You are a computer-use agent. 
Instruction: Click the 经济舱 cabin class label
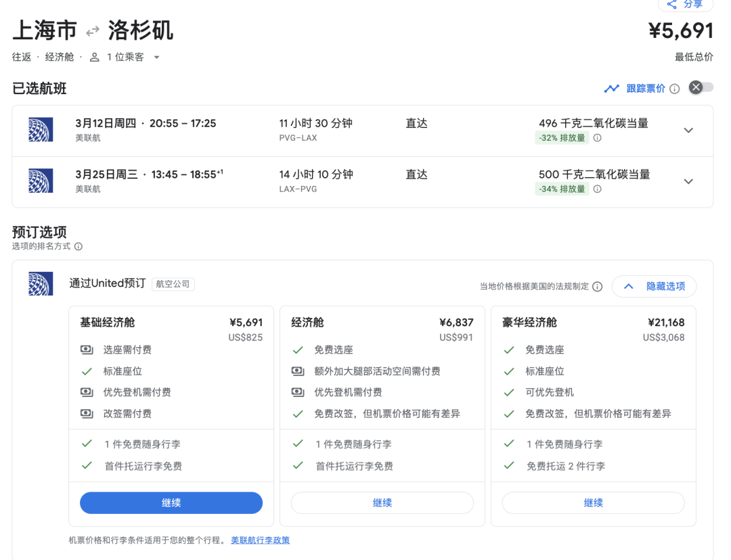pyautogui.click(x=60, y=57)
